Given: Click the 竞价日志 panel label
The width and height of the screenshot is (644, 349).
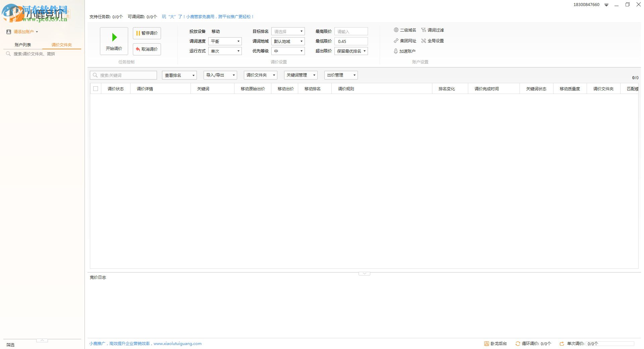Looking at the screenshot, I should coord(98,278).
